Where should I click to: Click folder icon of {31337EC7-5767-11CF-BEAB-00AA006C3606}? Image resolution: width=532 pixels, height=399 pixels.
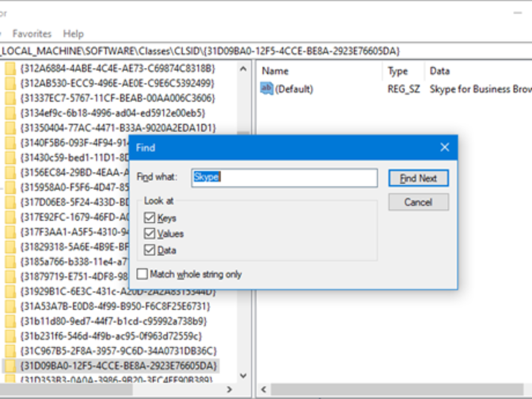(x=10, y=98)
